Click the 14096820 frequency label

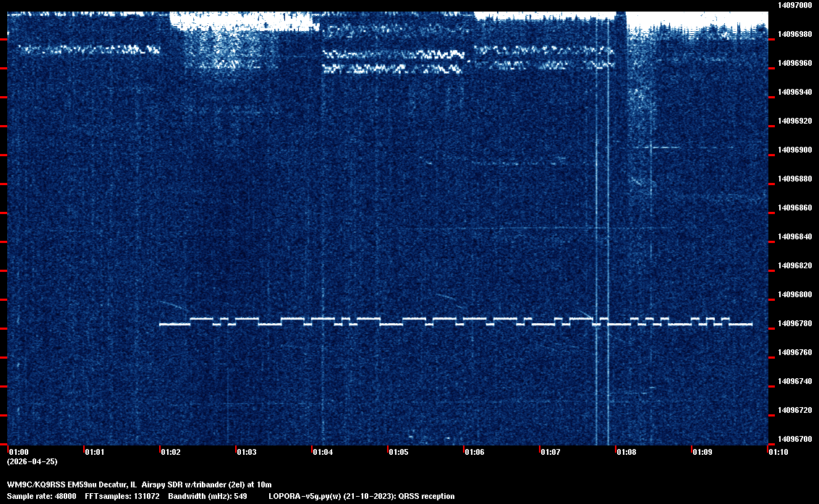pos(795,265)
